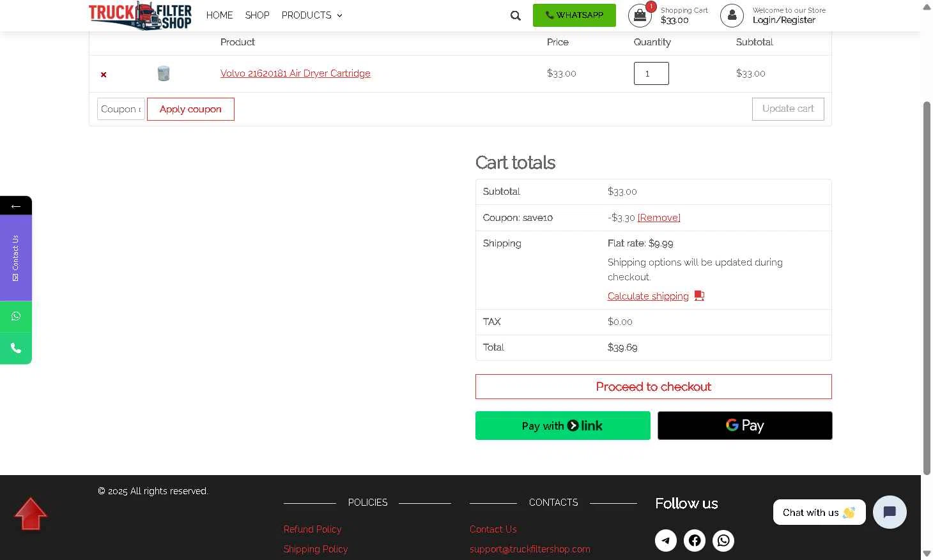The height and width of the screenshot is (560, 933).
Task: Click the green phone call side icon
Action: 16,349
